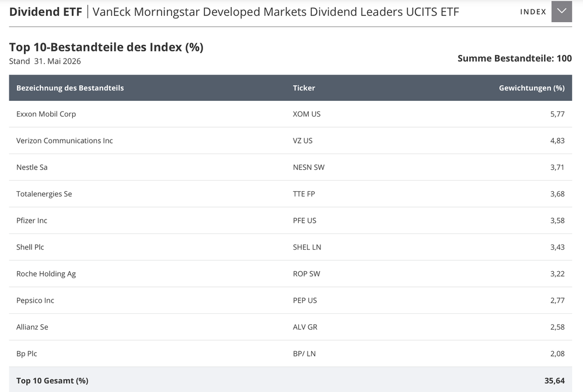The height and width of the screenshot is (392, 583).
Task: Sort by Gewichtungen (%) column header
Action: [x=532, y=88]
